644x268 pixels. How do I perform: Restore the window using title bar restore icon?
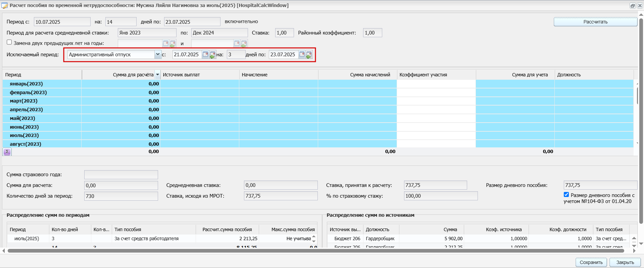click(633, 5)
